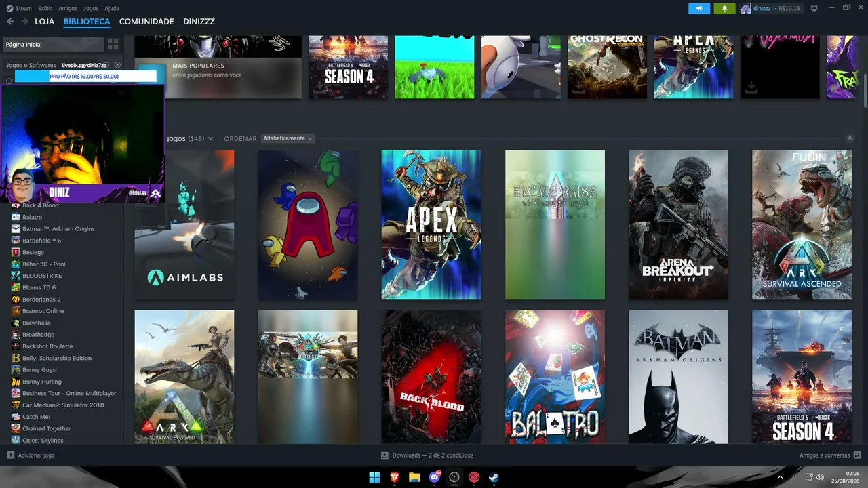This screenshot has height=488, width=868.
Task: Open the Batman Arkham Origins cover
Action: (x=678, y=377)
